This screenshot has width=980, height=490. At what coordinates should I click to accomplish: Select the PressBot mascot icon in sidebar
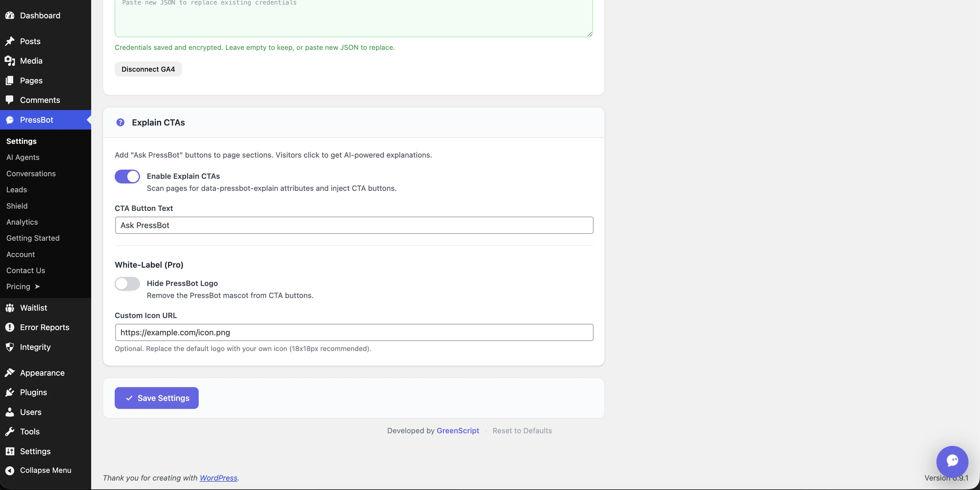point(10,120)
